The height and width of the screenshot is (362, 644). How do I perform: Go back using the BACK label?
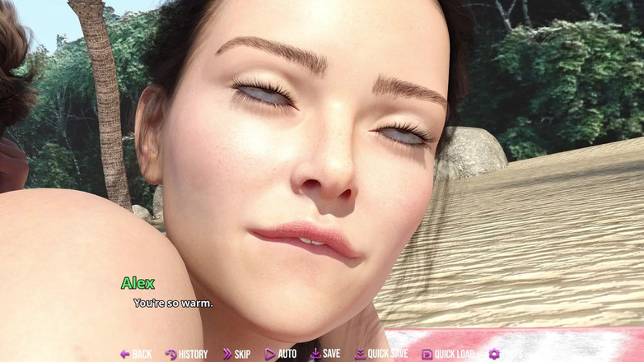142,355
